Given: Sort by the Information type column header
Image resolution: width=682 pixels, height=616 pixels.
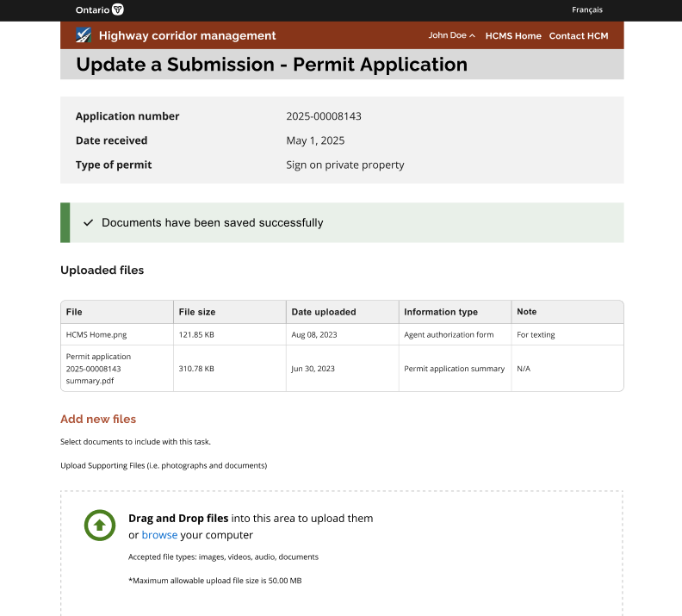Looking at the screenshot, I should tap(440, 312).
